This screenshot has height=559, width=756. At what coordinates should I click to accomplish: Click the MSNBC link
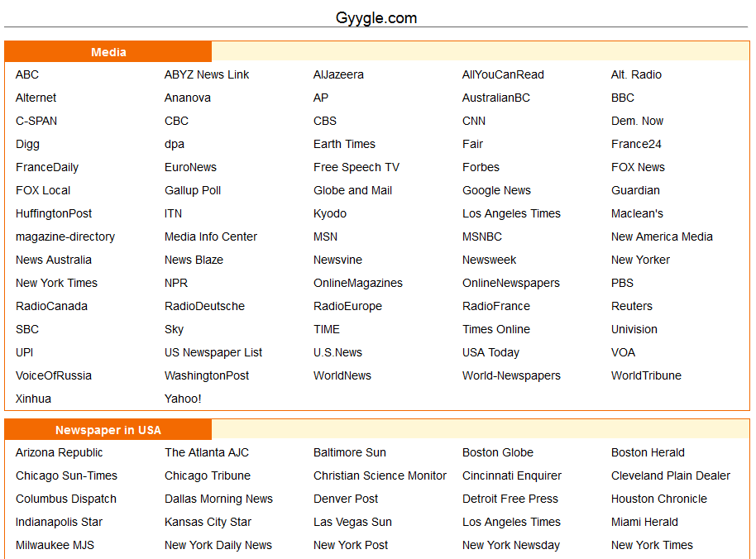pyautogui.click(x=482, y=236)
